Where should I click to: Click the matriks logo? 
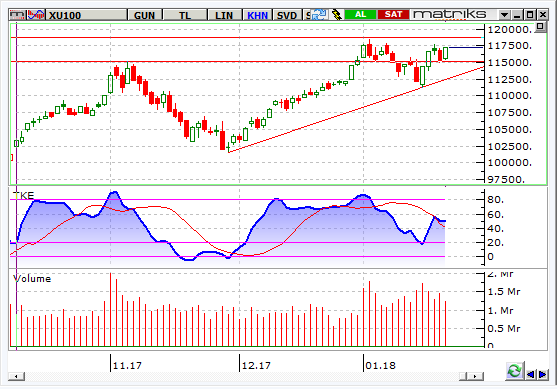point(450,14)
